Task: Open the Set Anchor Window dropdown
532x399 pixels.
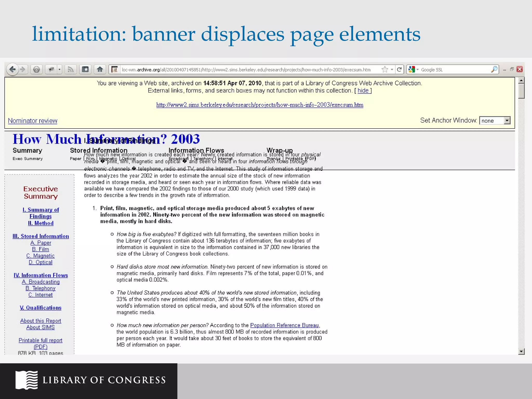Action: [x=495, y=121]
